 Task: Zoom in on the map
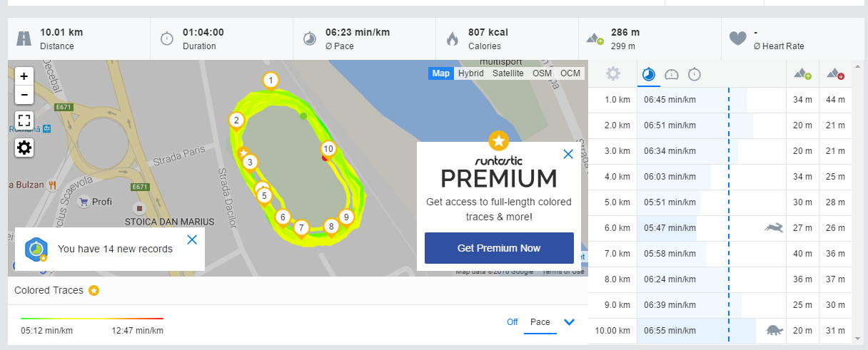coord(24,76)
